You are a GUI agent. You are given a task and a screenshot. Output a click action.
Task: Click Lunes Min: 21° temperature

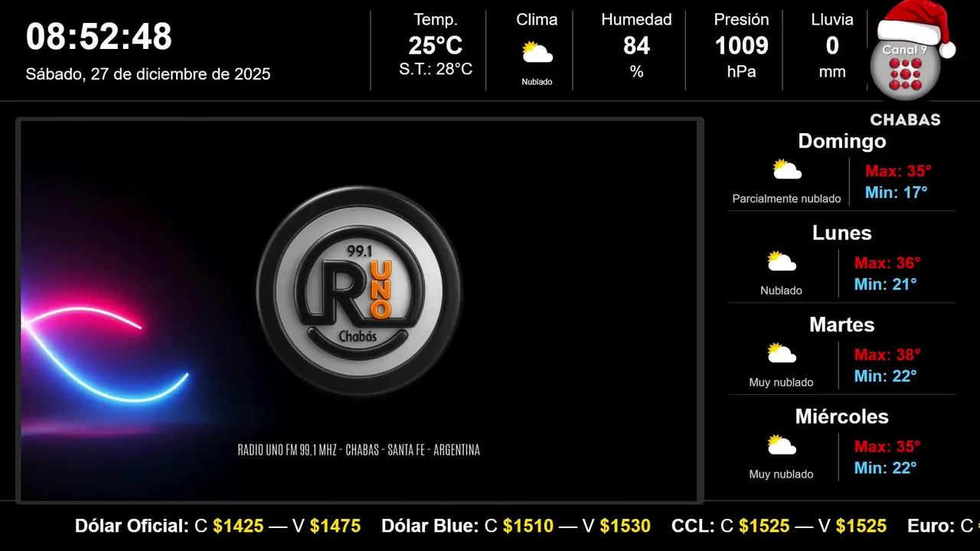[x=886, y=284]
